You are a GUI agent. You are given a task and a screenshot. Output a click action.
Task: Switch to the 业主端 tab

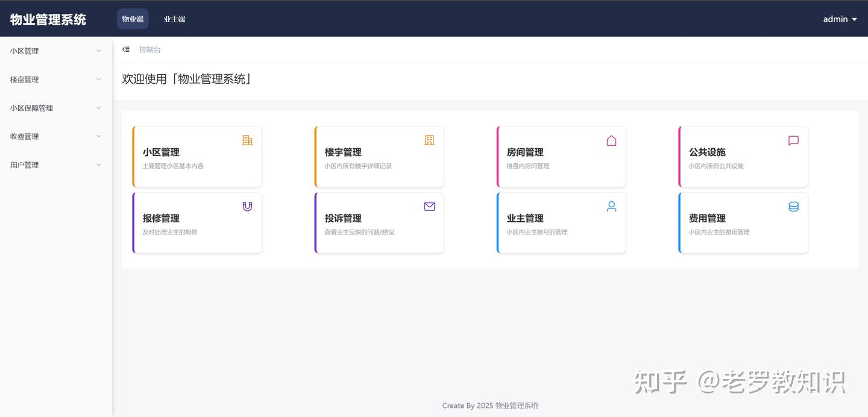(174, 19)
